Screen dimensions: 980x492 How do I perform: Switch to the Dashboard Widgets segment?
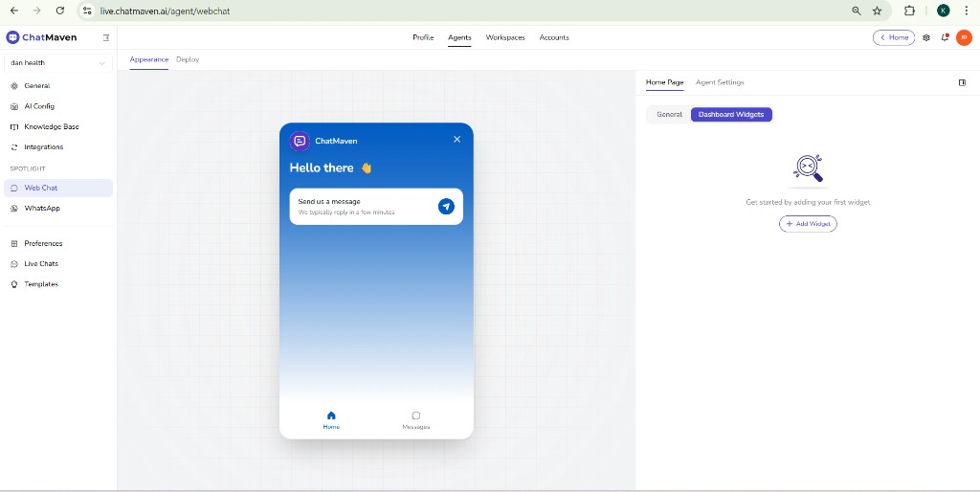(x=731, y=115)
